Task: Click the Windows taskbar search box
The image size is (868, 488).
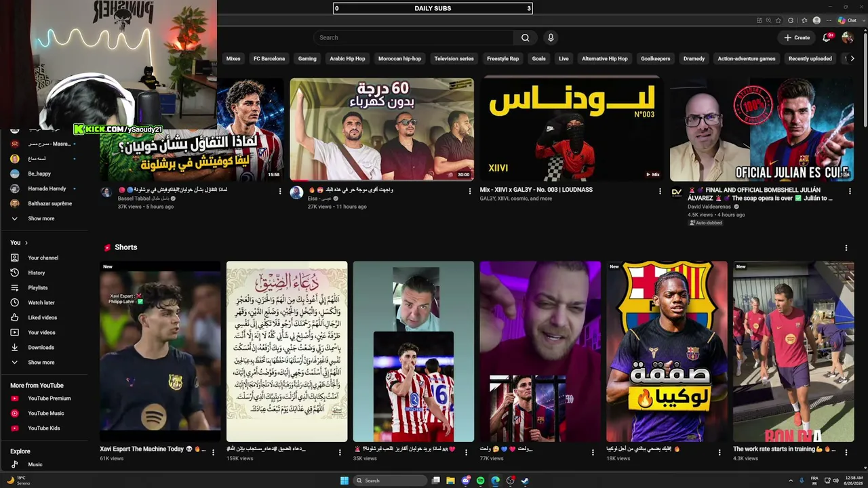Action: click(391, 481)
